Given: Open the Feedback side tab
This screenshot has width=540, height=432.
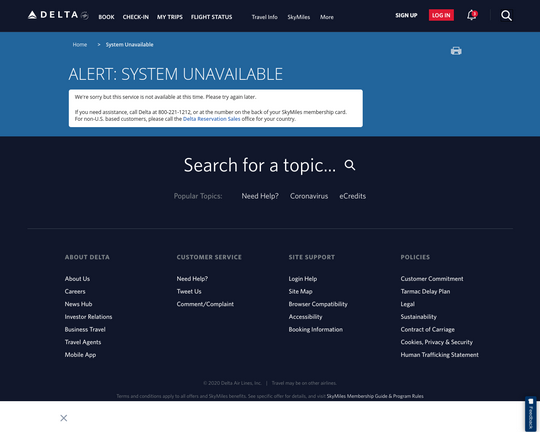Looking at the screenshot, I should pyautogui.click(x=531, y=414).
